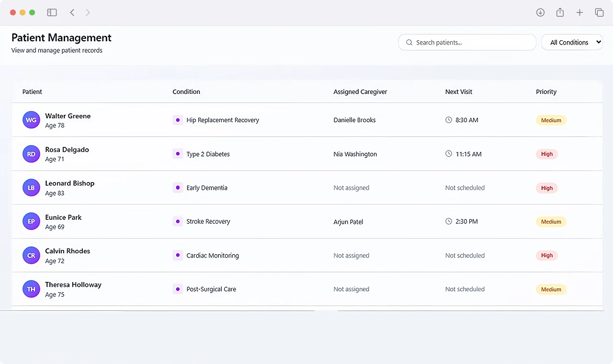Click the clock icon beside 11:15 AM
This screenshot has height=364, width=613.
[x=449, y=154]
